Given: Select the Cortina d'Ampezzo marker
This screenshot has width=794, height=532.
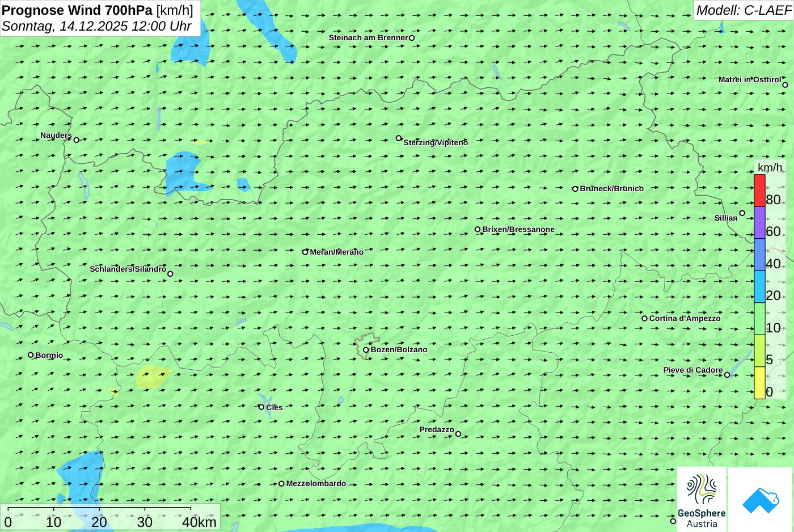Looking at the screenshot, I should pos(644,318).
